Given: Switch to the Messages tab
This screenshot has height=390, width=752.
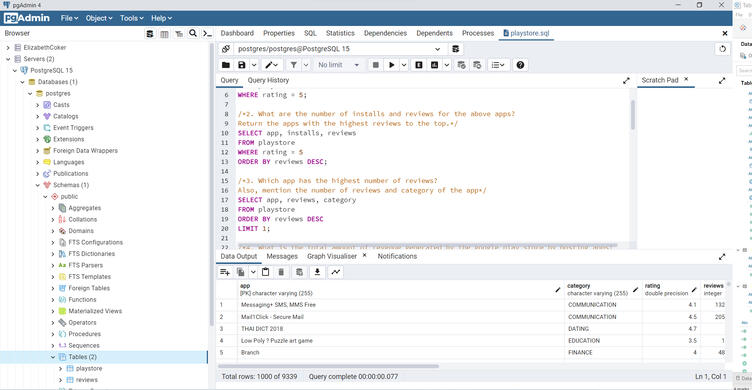Looking at the screenshot, I should click(282, 256).
